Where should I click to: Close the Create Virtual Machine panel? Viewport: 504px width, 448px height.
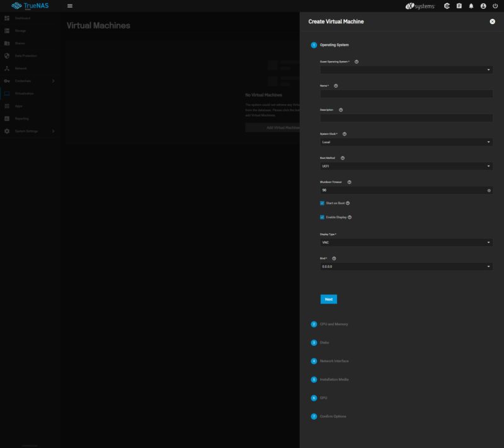click(x=492, y=21)
